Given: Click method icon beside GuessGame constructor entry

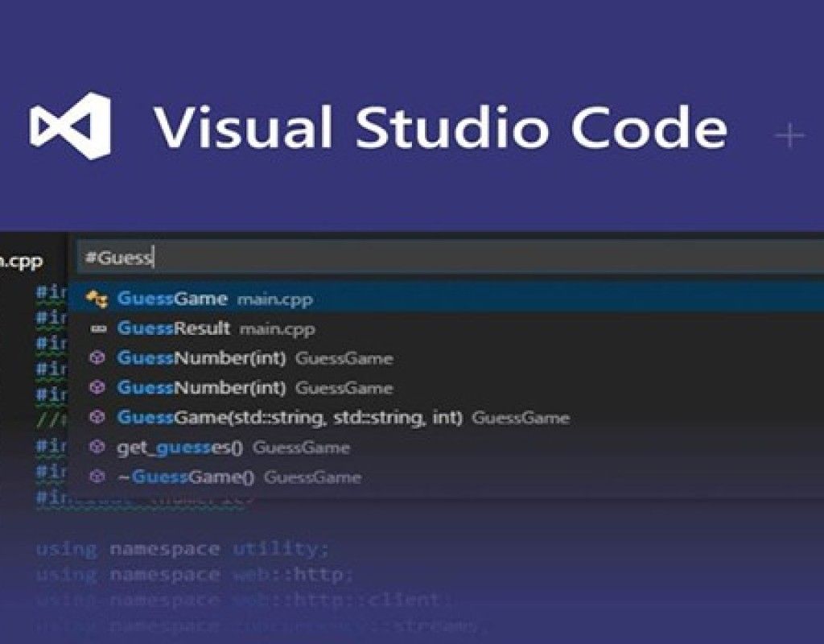Looking at the screenshot, I should coord(97,418).
